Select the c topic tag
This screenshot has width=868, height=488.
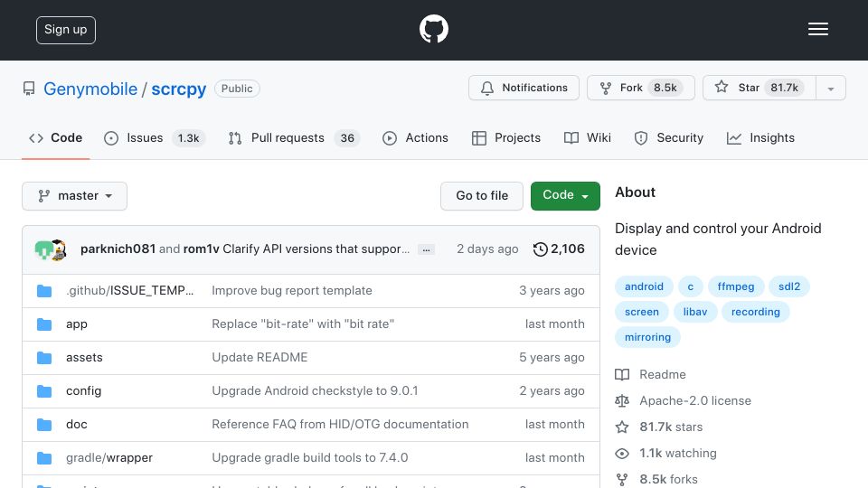coord(690,286)
